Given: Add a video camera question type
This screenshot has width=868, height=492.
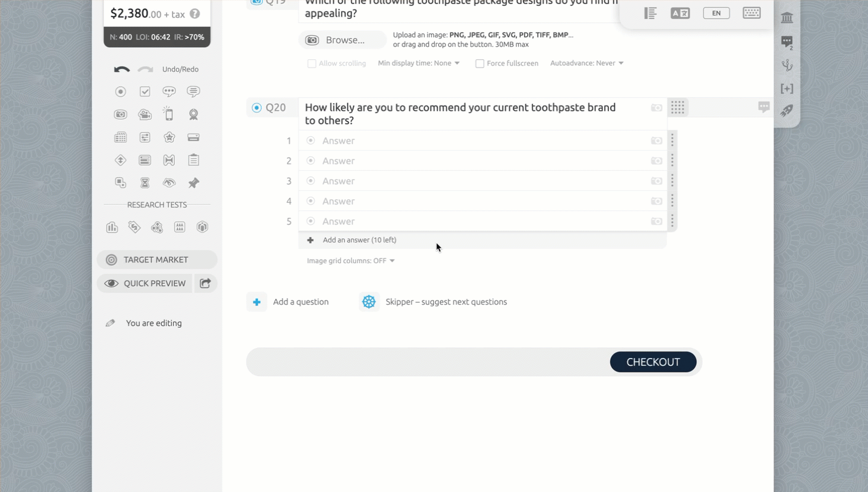Looking at the screenshot, I should click(x=145, y=114).
